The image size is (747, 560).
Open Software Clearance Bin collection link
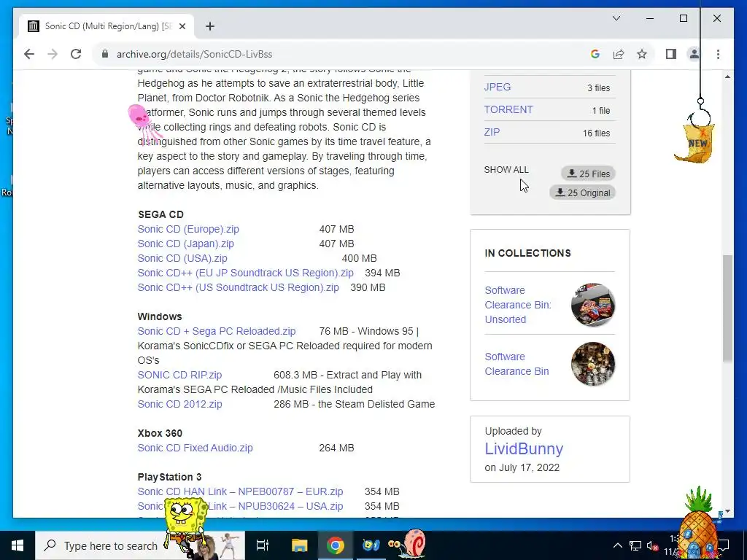click(x=517, y=364)
